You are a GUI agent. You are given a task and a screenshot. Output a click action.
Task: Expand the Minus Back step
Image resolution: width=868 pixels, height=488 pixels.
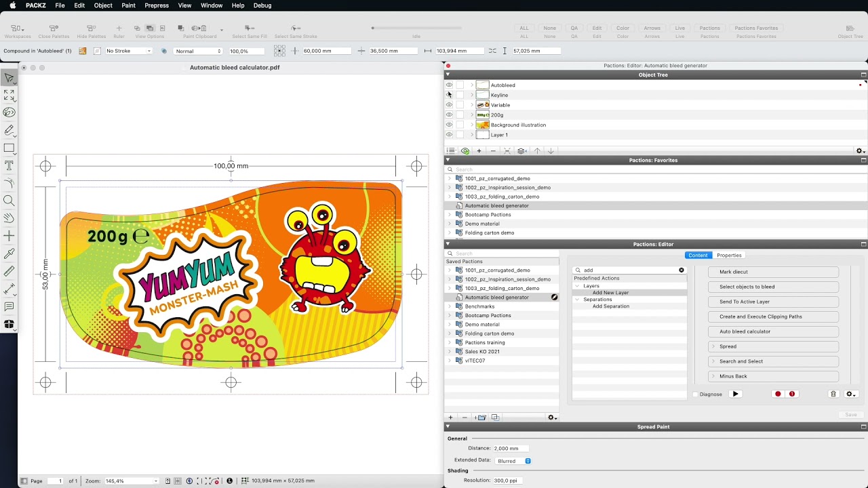click(713, 376)
